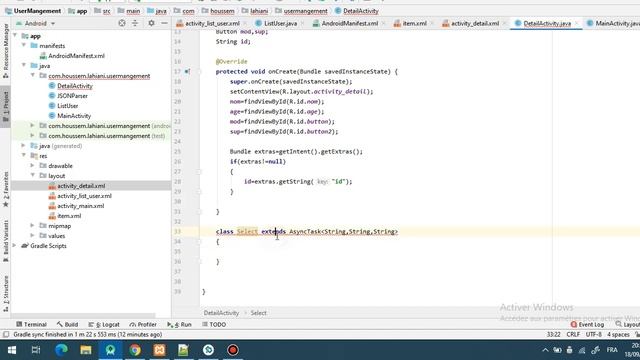Open Structure side panel
This screenshot has width=640, height=360.
click(6, 294)
